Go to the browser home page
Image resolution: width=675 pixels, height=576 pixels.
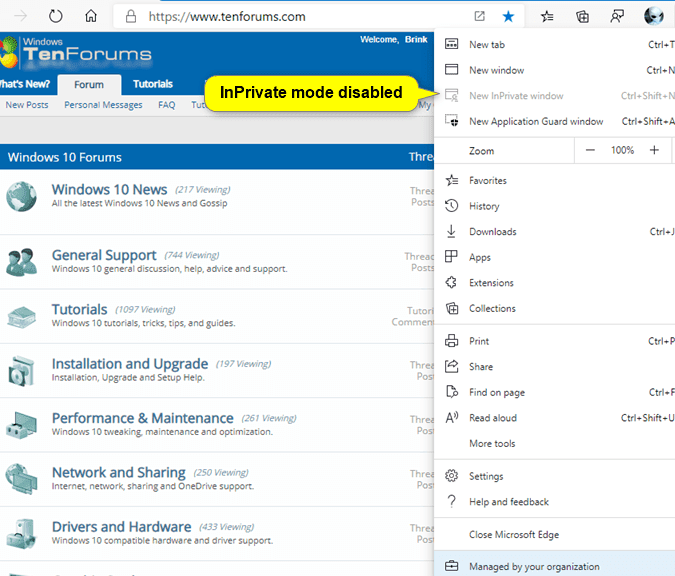click(x=91, y=16)
